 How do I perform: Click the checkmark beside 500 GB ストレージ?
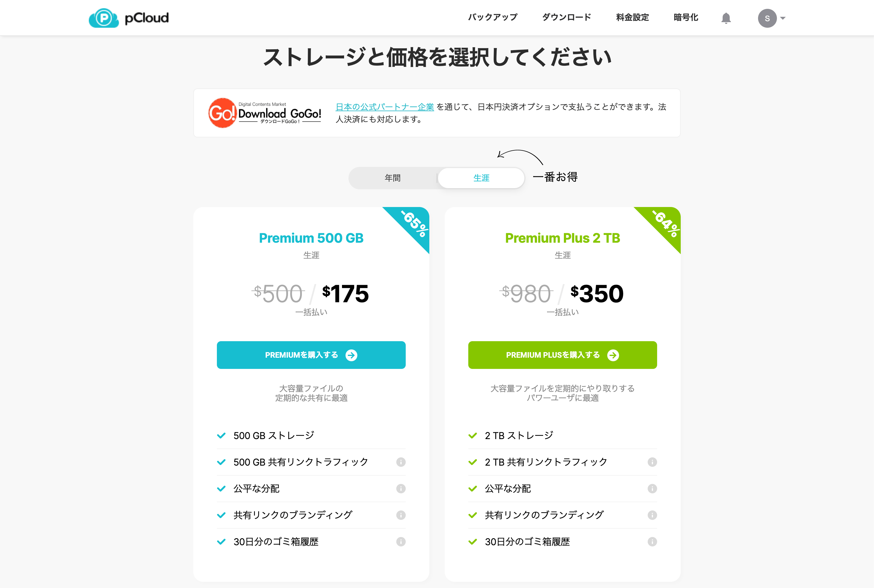[221, 435]
